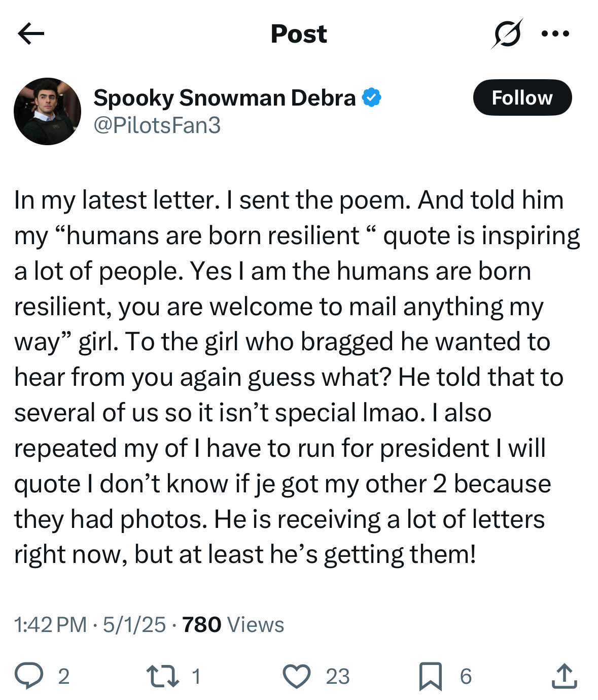Repost using the retweet arrows icon
The width and height of the screenshot is (598, 700).
click(x=162, y=676)
